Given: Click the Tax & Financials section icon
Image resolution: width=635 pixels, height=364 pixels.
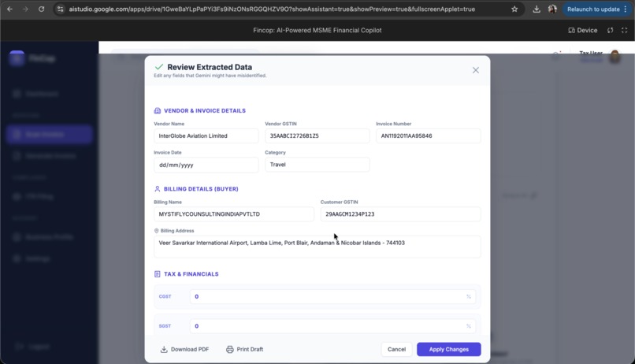Looking at the screenshot, I should (157, 274).
